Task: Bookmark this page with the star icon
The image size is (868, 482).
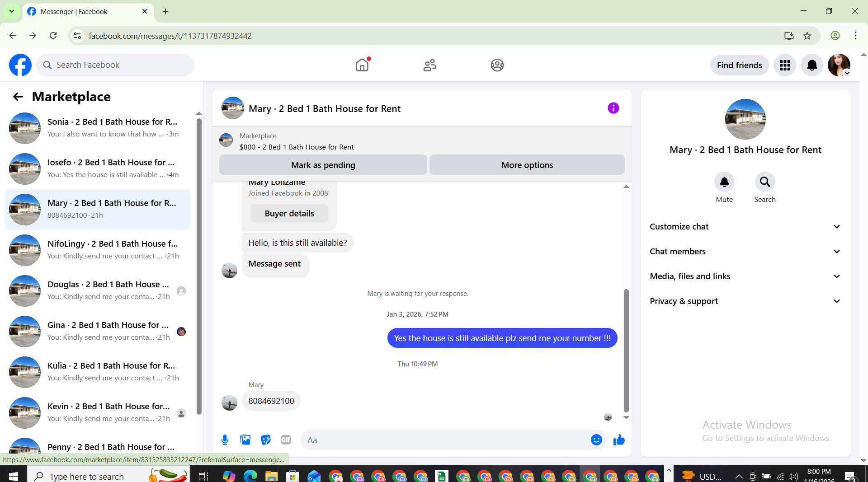Action: 807,36
